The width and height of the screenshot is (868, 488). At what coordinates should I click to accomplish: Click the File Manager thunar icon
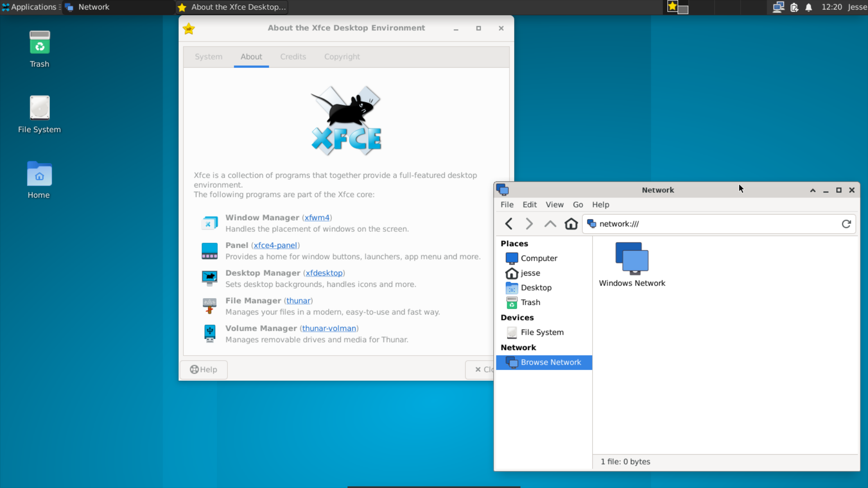209,306
